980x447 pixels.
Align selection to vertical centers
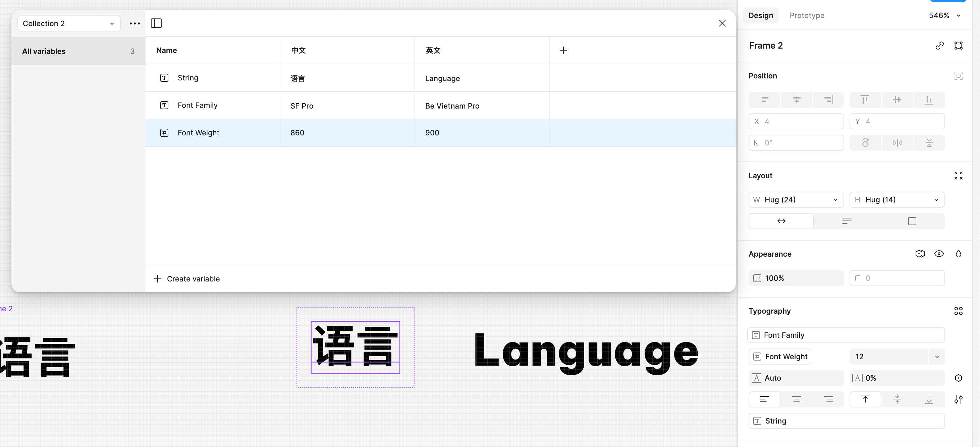[x=897, y=100]
